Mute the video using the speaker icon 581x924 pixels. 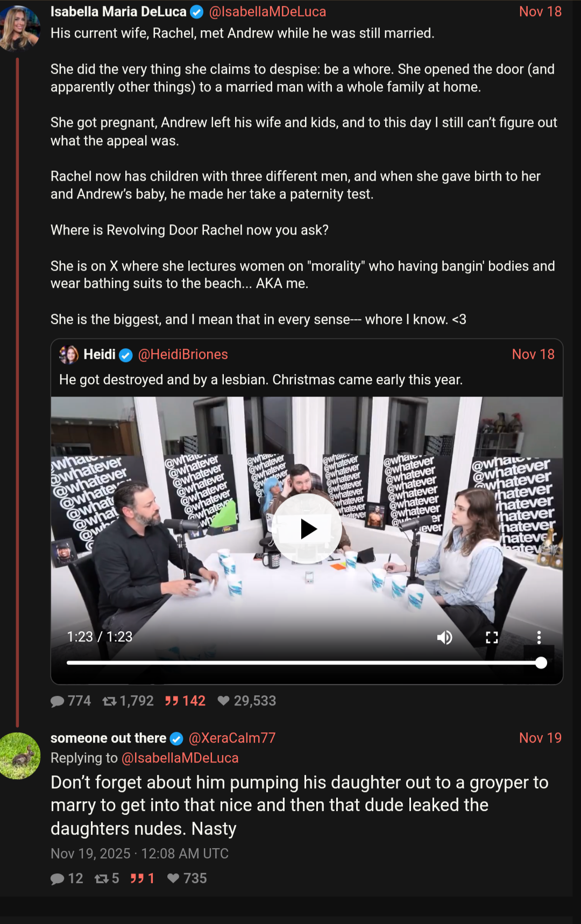[x=444, y=638]
